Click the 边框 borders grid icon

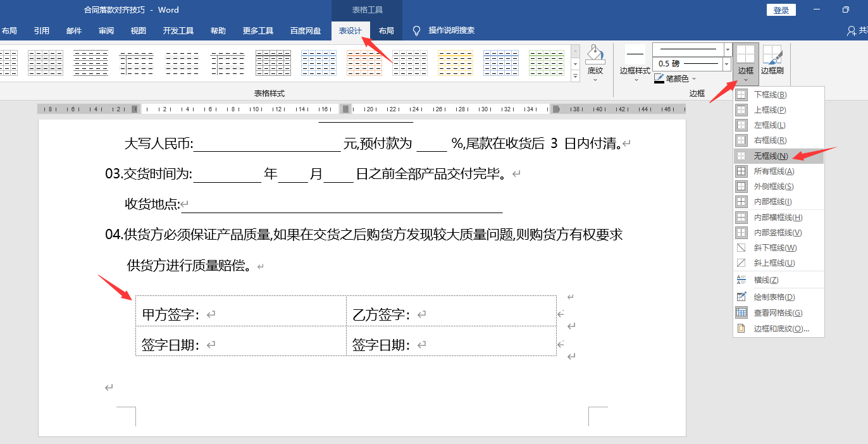pos(746,54)
